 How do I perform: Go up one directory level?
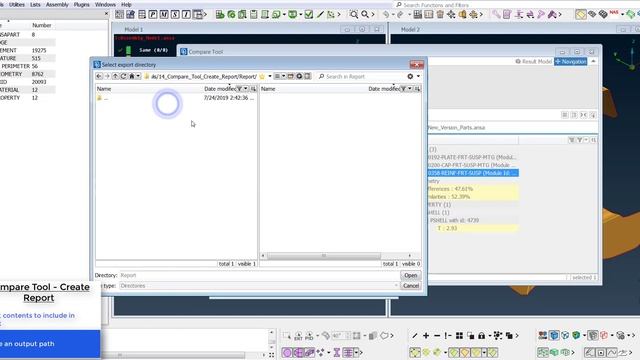[115, 76]
